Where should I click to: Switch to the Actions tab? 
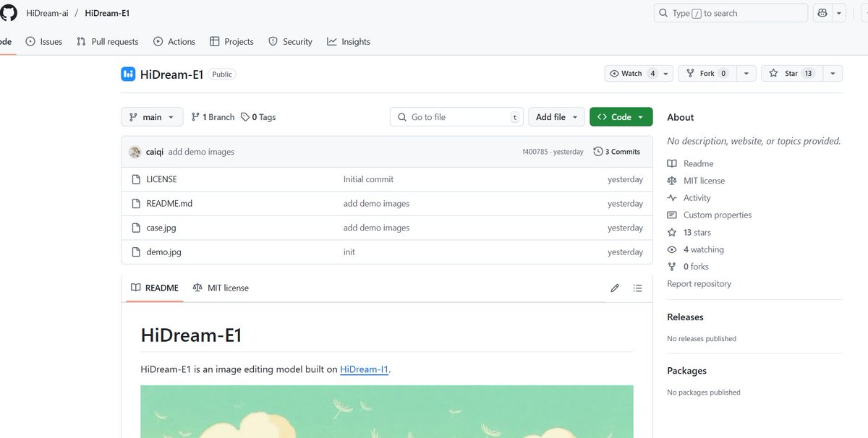[174, 42]
